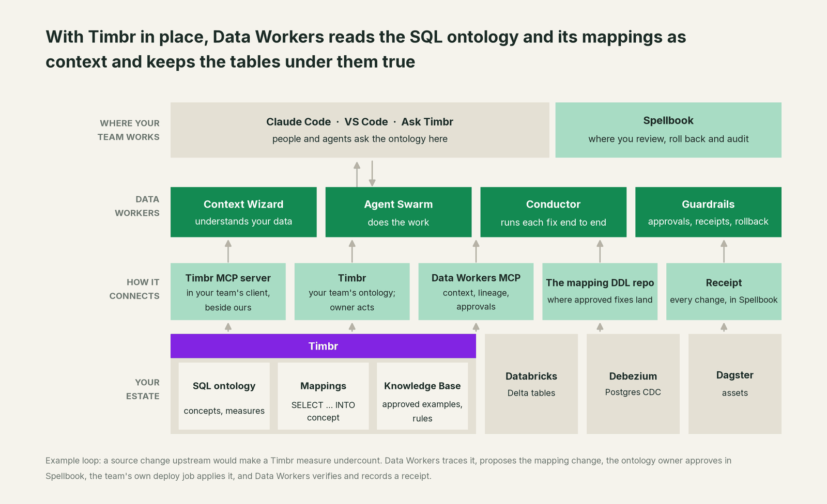
Task: Click the HOW IT CONNECTS label
Action: coord(134,289)
